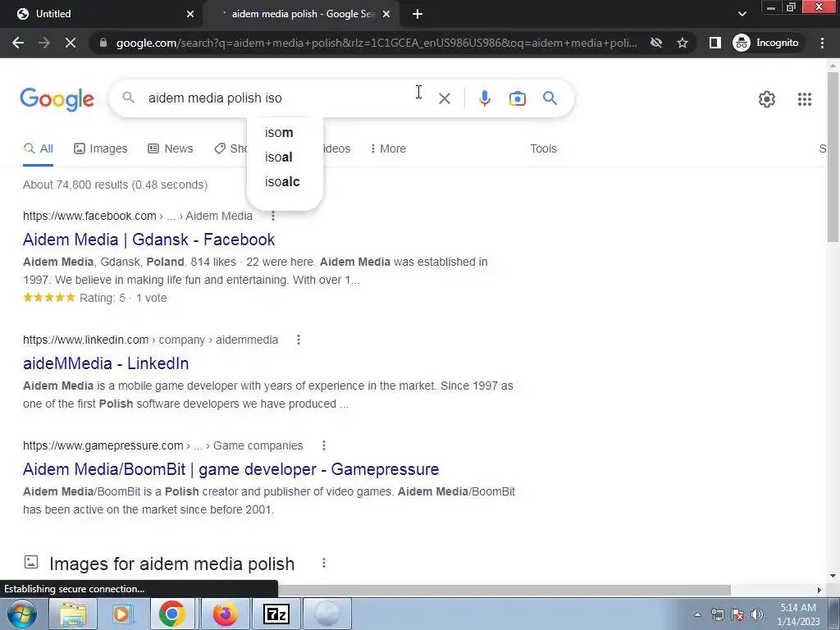Viewport: 840px width, 630px height.
Task: Bookmark this page with the star icon
Action: [x=682, y=43]
